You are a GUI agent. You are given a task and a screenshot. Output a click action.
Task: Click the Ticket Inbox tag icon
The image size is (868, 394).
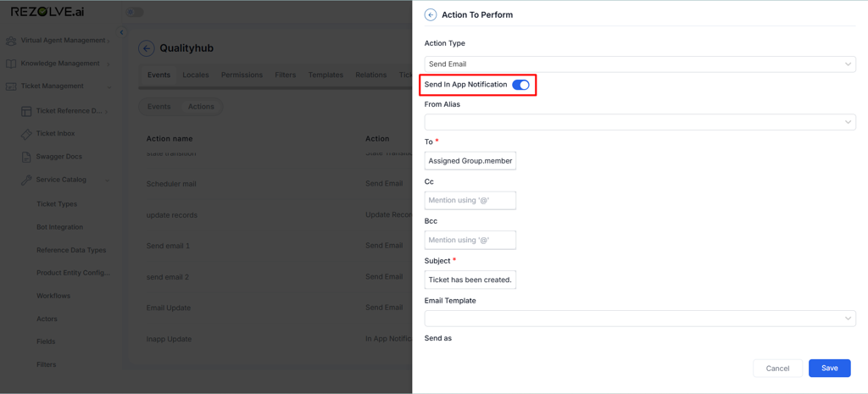[26, 134]
